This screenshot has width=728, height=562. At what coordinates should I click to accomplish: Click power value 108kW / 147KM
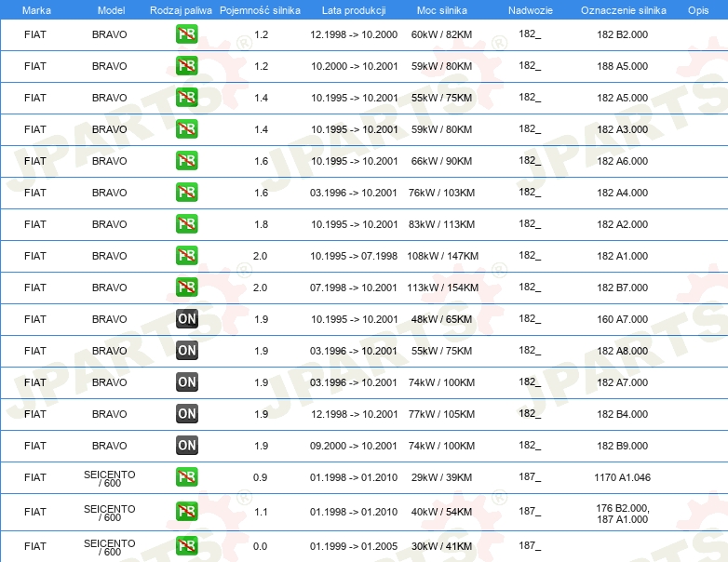[x=442, y=256]
